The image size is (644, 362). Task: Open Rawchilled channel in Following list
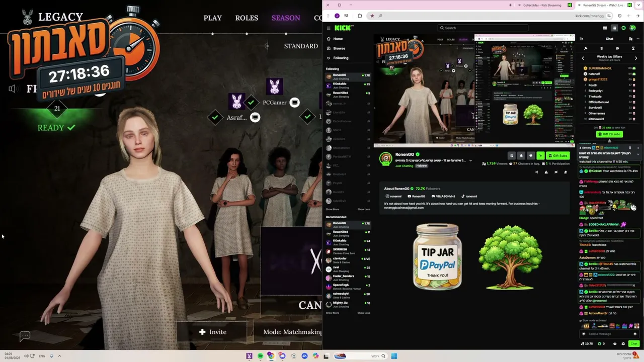click(348, 94)
